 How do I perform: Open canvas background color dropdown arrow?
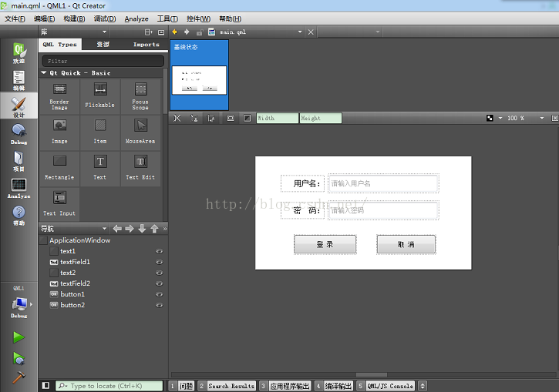click(500, 118)
